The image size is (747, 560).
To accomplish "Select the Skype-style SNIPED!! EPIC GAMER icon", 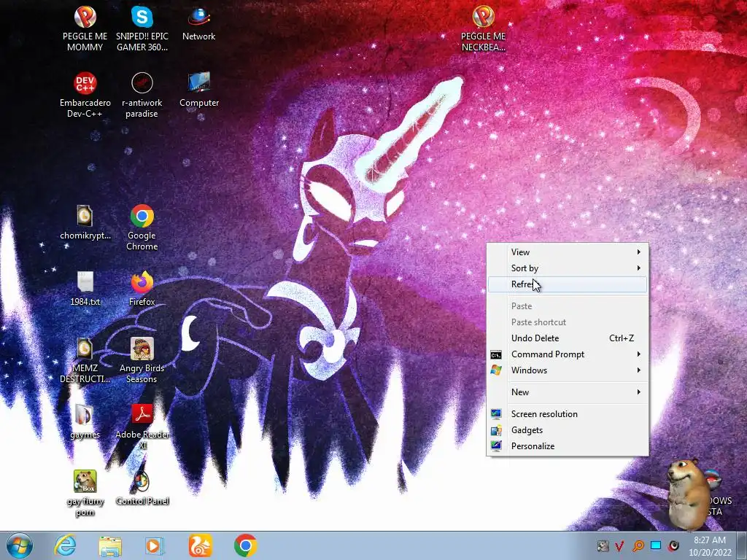I will point(142,28).
